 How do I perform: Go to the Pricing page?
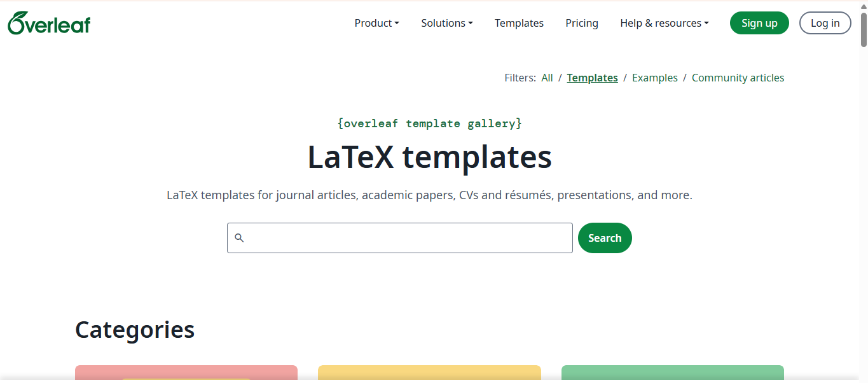582,23
